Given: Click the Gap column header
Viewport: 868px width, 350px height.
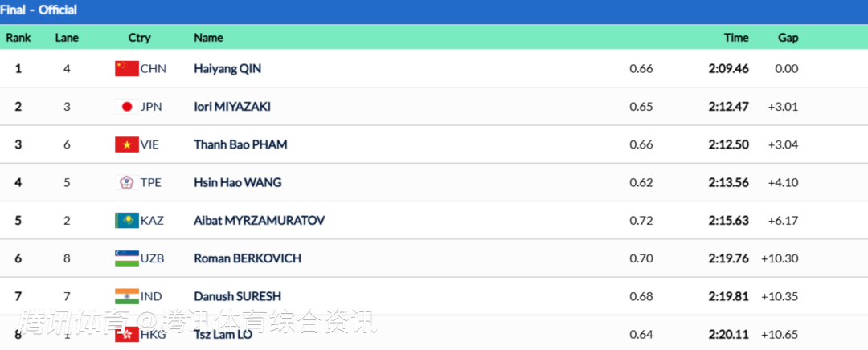Looking at the screenshot, I should tap(788, 38).
